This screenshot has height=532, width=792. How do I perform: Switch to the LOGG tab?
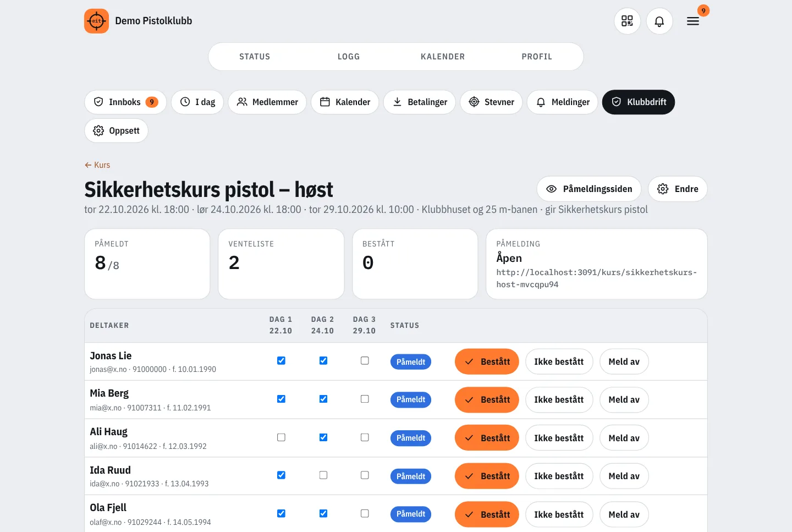point(349,57)
